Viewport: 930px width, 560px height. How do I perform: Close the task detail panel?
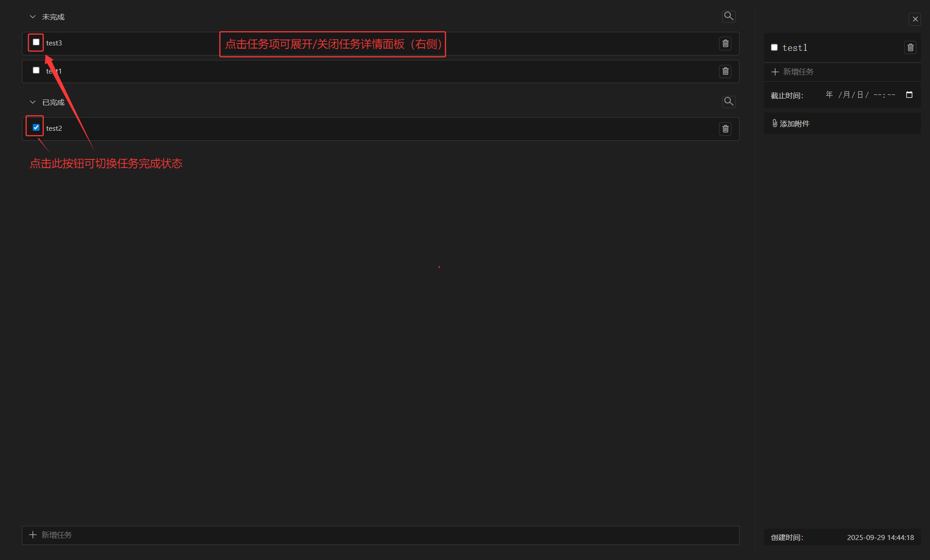click(x=915, y=19)
